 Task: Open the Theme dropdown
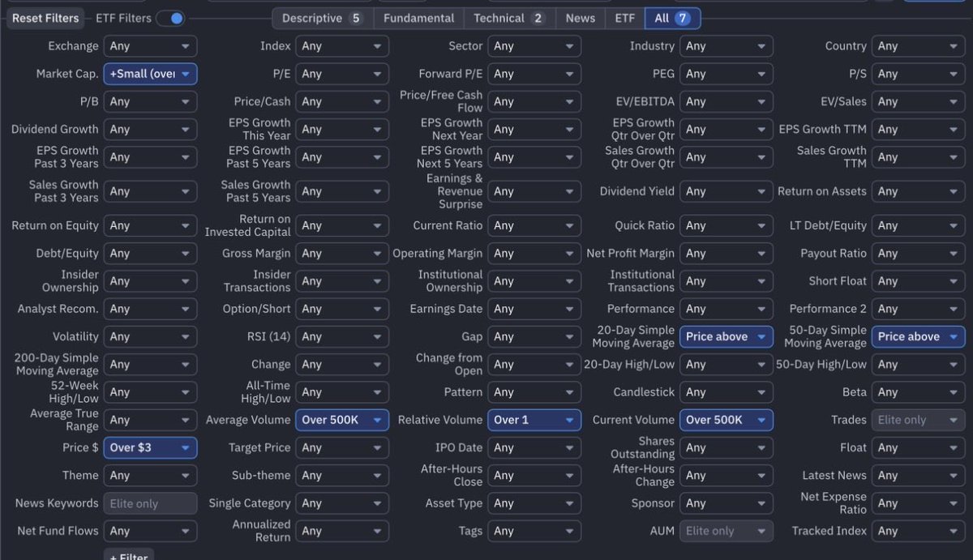click(x=150, y=476)
